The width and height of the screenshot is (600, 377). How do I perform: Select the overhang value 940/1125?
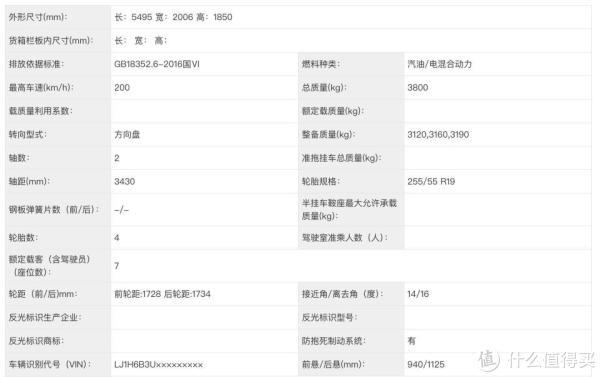pyautogui.click(x=426, y=364)
